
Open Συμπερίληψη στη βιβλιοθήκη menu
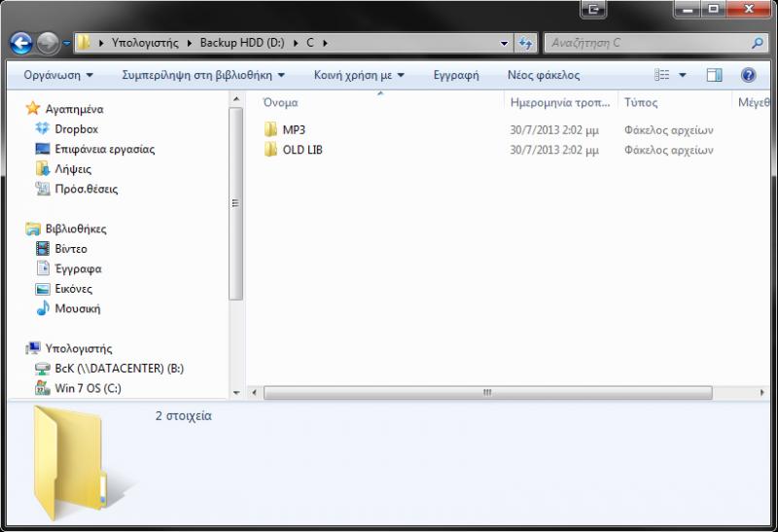(x=203, y=75)
